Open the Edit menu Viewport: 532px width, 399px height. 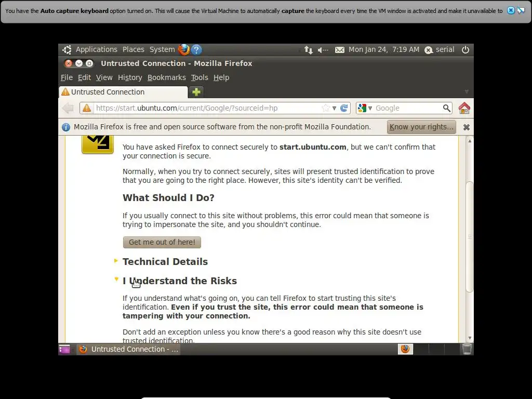coord(84,78)
